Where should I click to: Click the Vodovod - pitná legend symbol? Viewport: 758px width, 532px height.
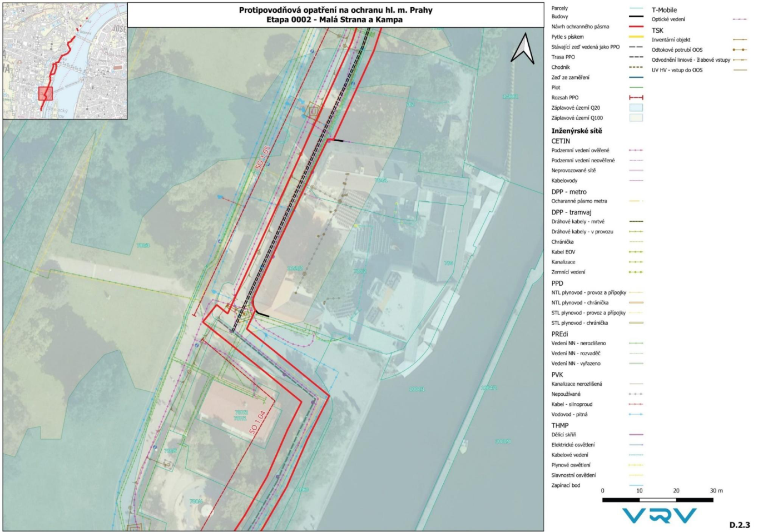coord(636,415)
